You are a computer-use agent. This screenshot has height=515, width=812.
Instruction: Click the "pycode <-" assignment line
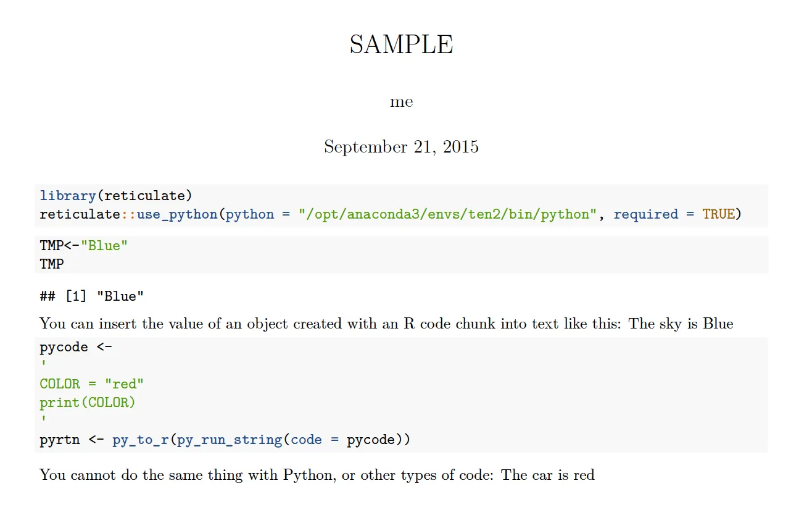76,347
